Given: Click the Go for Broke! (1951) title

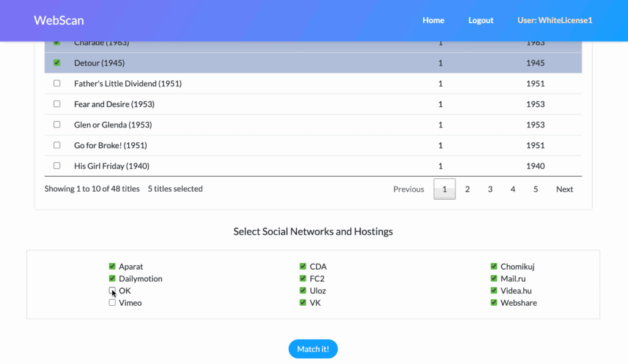Looking at the screenshot, I should click(x=110, y=145).
